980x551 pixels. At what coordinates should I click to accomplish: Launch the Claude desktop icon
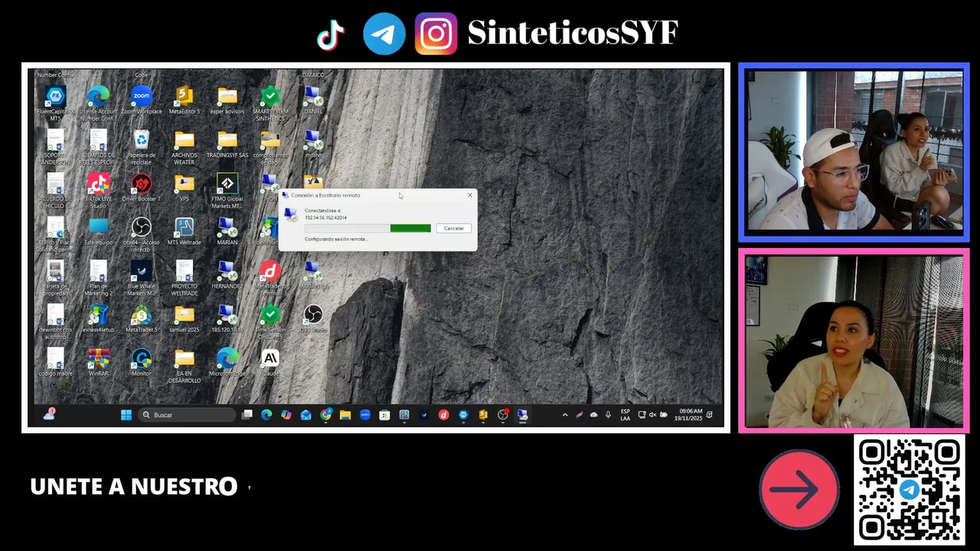[269, 362]
